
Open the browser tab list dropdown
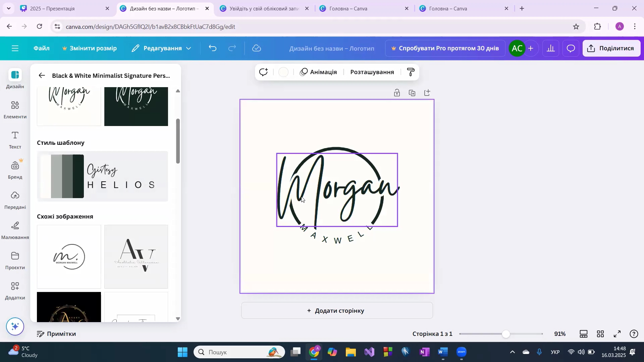8,8
